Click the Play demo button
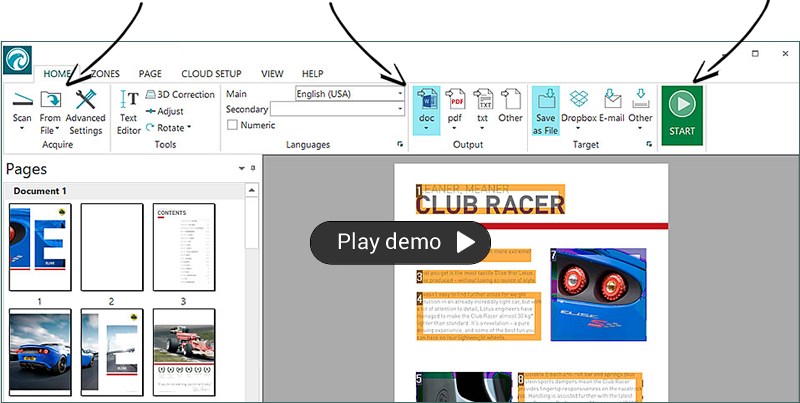Screen dimensions: 800x403 (x=400, y=241)
